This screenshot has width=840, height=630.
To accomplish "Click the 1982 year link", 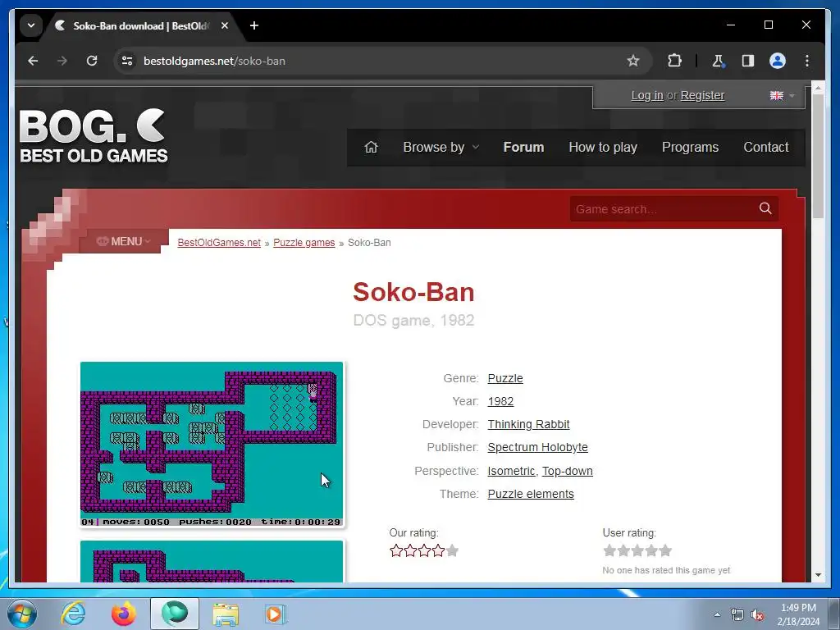I will click(500, 401).
